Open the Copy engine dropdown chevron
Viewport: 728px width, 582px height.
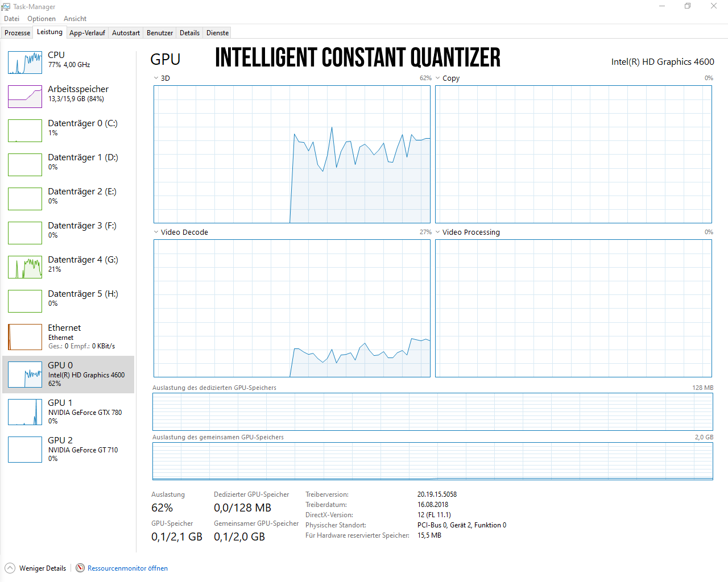coord(437,78)
